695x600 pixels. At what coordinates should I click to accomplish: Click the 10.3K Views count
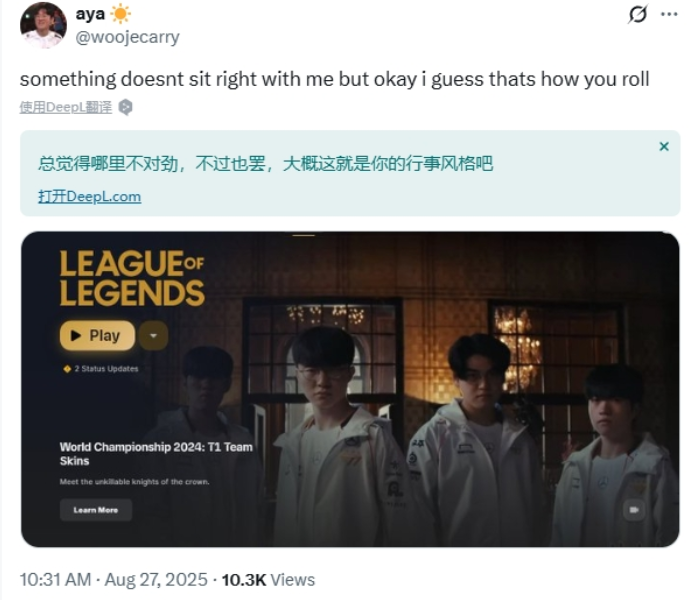coord(268,580)
